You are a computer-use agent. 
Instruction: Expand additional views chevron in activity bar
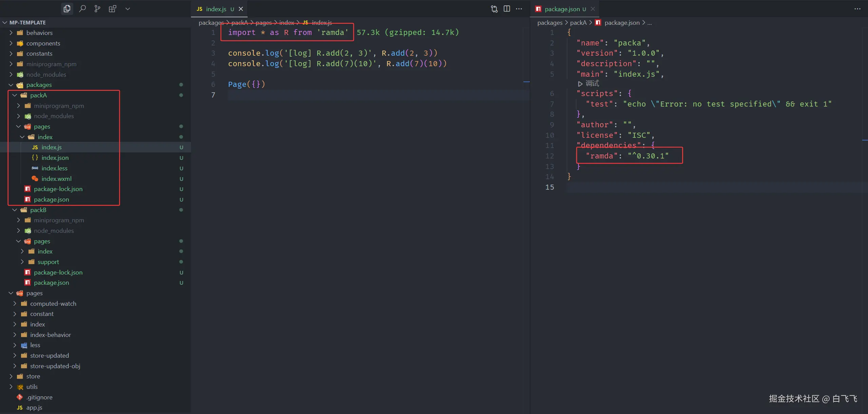tap(128, 9)
